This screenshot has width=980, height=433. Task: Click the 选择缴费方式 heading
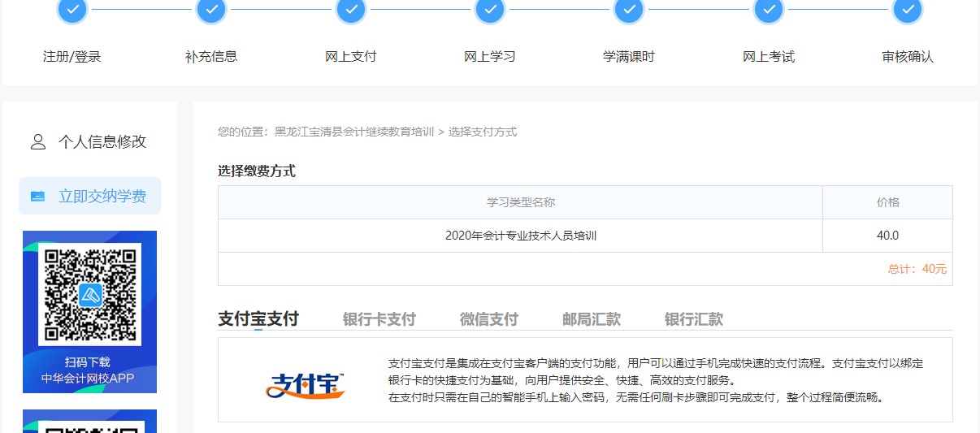257,171
